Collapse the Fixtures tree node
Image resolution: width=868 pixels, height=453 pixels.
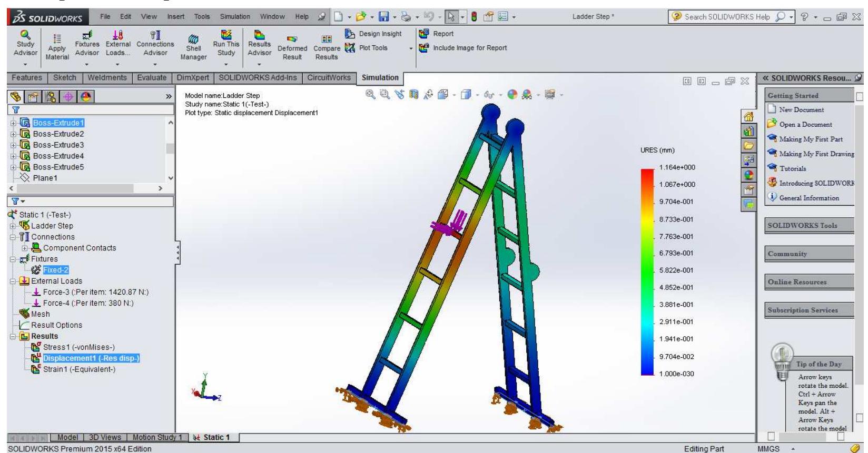[x=13, y=259]
